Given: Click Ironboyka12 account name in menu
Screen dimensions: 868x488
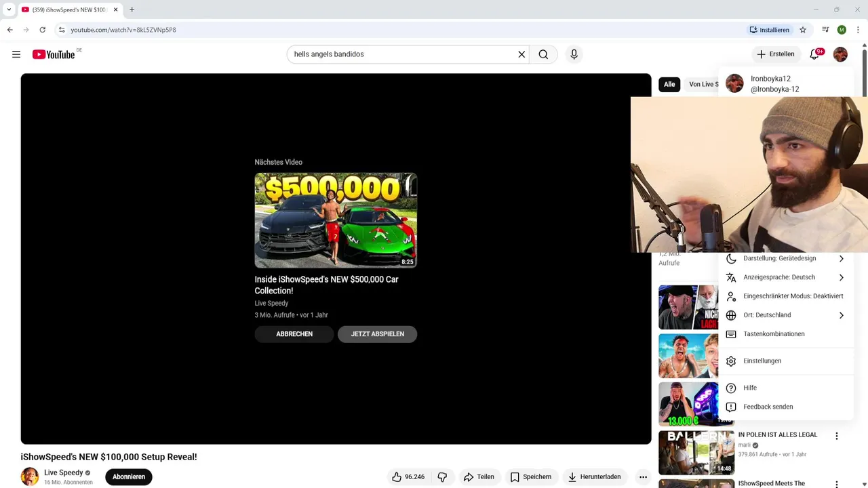Looking at the screenshot, I should 770,79.
